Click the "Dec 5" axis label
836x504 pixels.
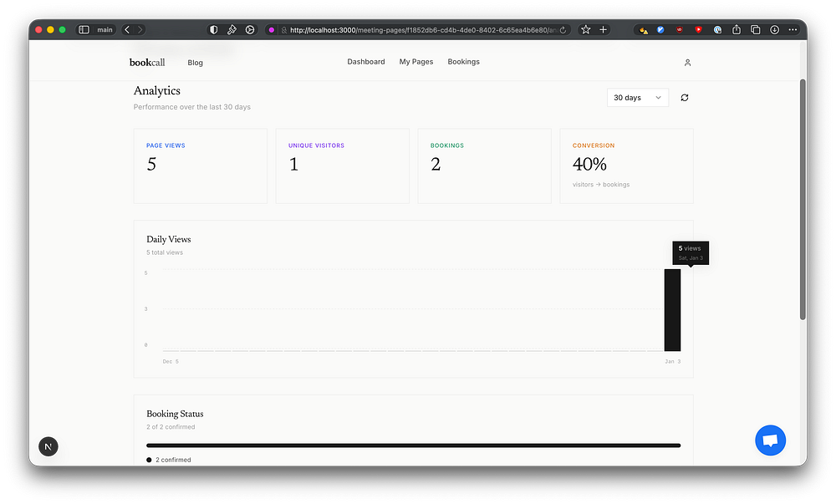click(x=171, y=361)
